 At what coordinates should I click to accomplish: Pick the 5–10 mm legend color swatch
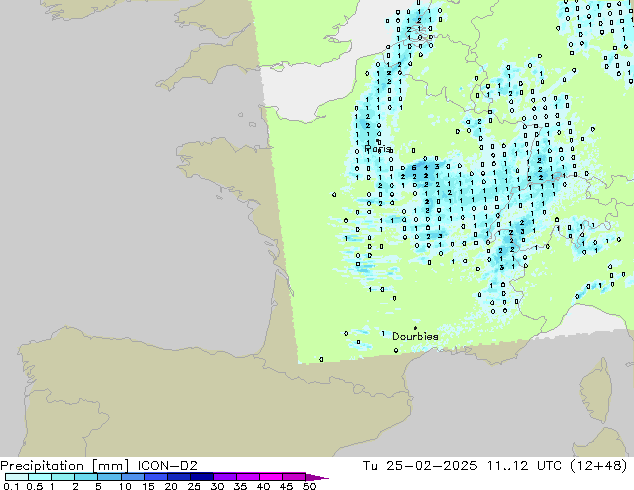[x=109, y=477]
